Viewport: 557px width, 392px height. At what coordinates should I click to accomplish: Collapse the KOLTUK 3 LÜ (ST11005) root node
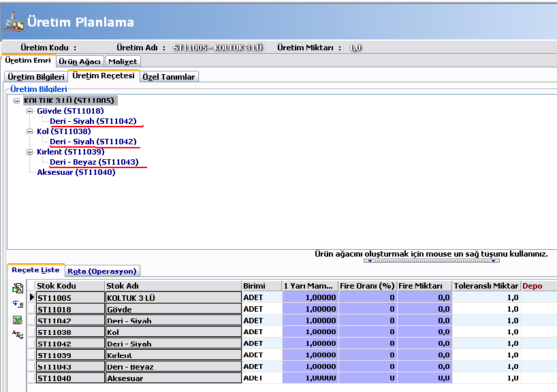(x=16, y=101)
